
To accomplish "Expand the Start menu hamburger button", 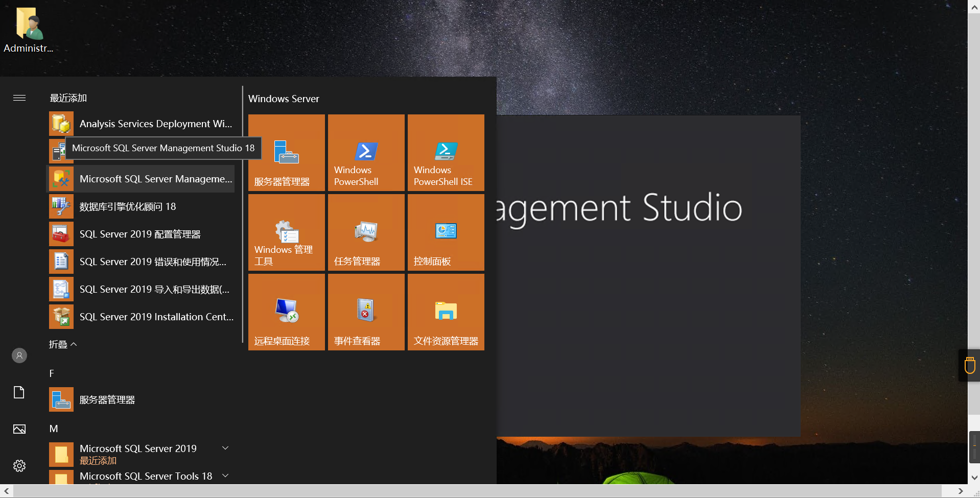I will point(19,98).
